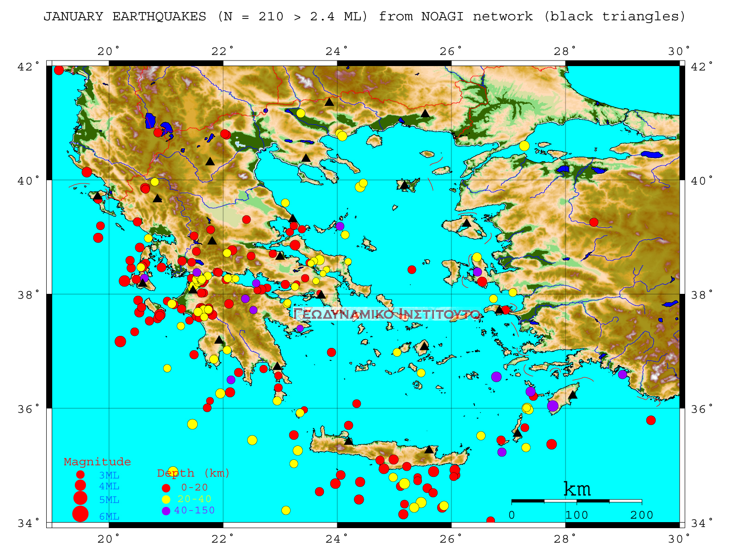
Task: Select the yellow 20-40 depth legend dot
Action: tap(166, 499)
